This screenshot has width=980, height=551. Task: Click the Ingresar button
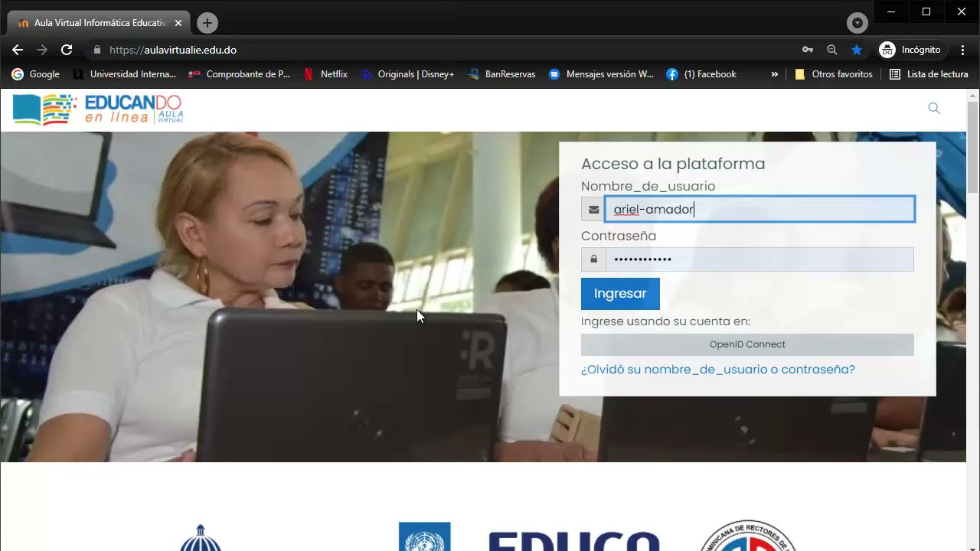620,294
